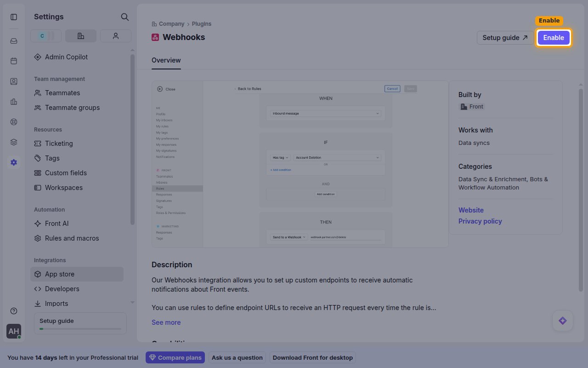
Task: Click the settings sidebar scrollbar
Action: tap(133, 139)
